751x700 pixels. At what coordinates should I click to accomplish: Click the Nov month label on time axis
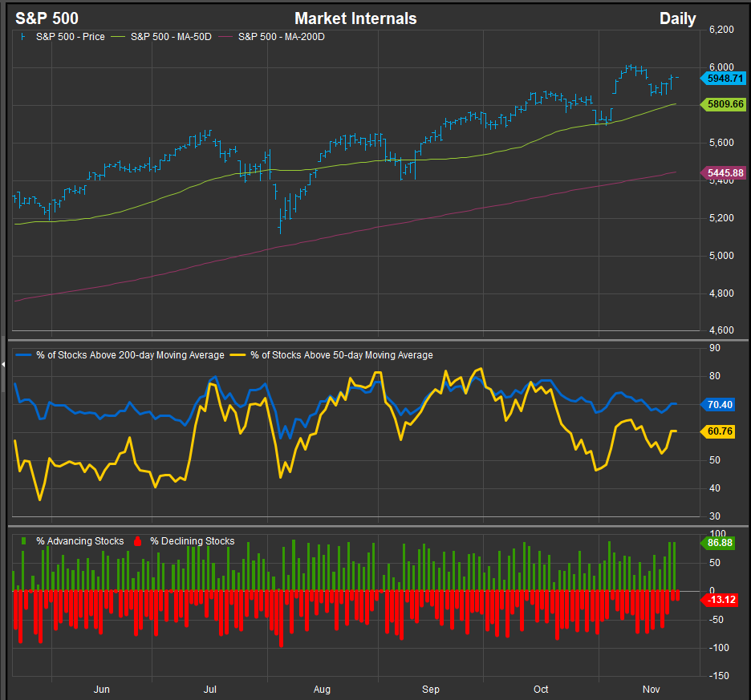(651, 690)
